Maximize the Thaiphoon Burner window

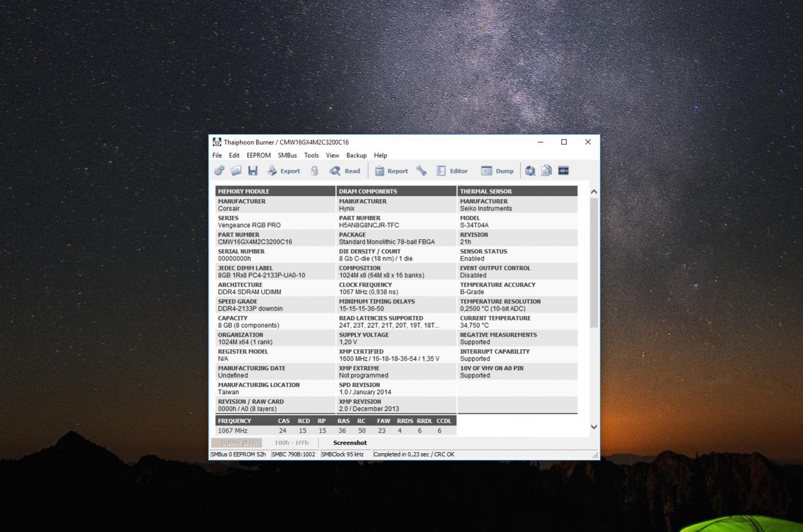click(564, 142)
